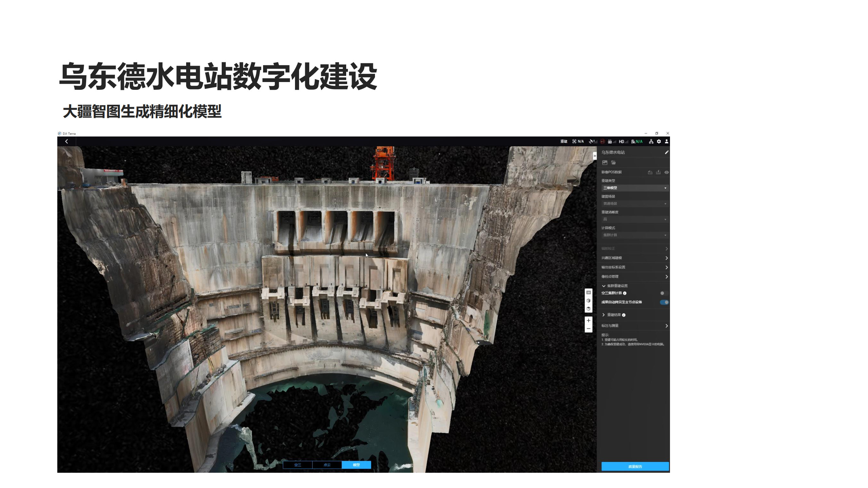Click the green N/A RTK status
The width and height of the screenshot is (868, 488).
pos(637,142)
